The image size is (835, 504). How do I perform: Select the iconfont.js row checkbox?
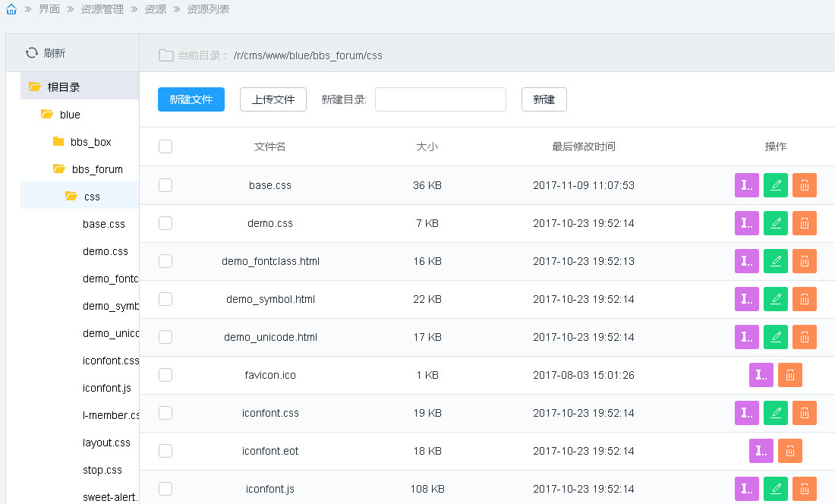tap(165, 489)
